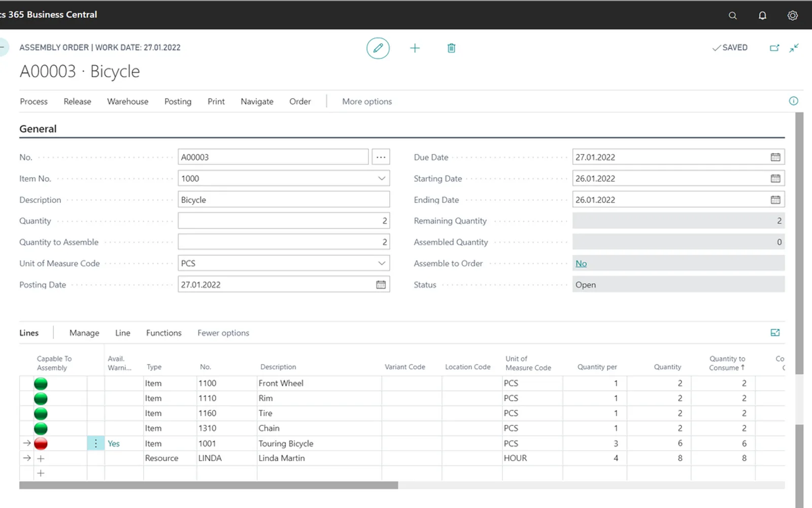Click the Quantity to Assemble field

pos(284,242)
